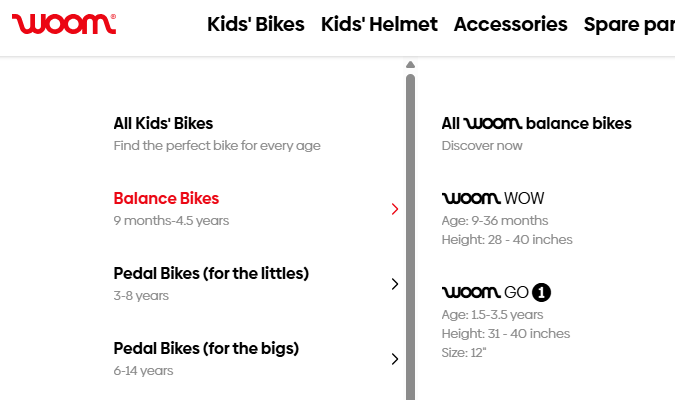Open the Kids' Helmet menu
This screenshot has height=400, width=675.
(379, 24)
